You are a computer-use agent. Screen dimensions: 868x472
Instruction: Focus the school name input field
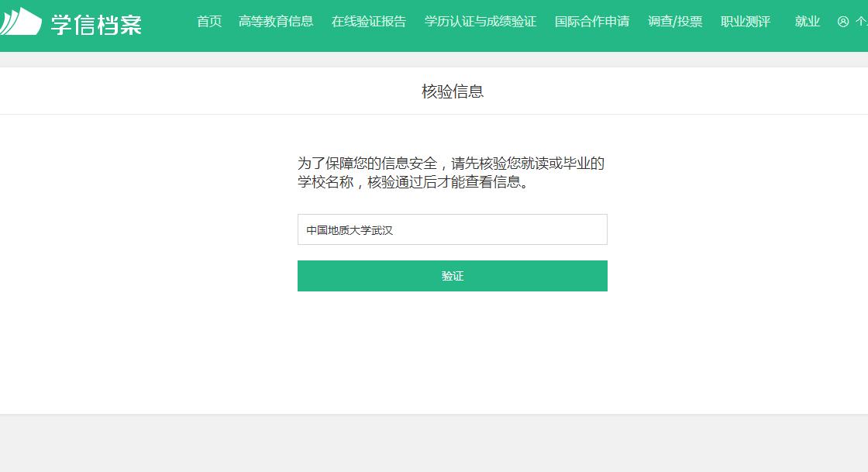coord(452,230)
